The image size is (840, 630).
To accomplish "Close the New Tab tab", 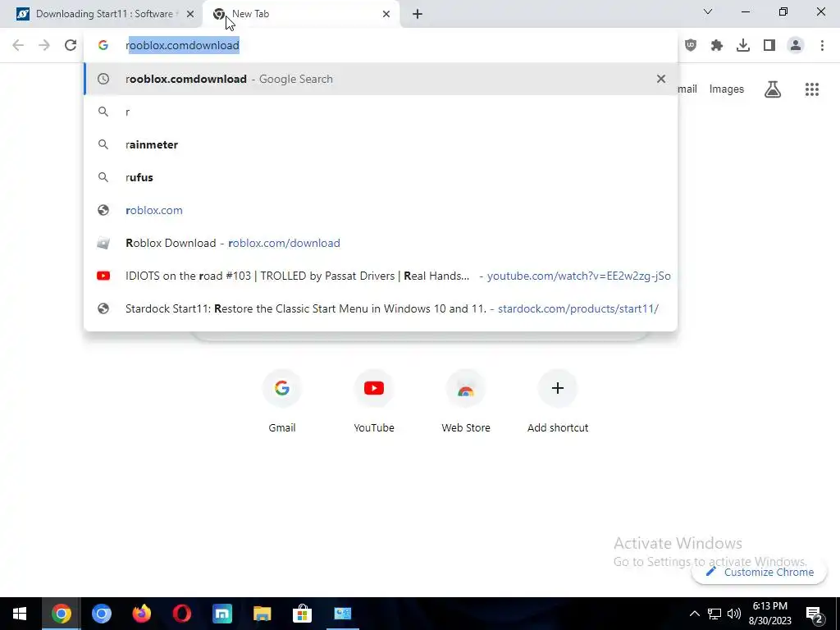I will coord(386,14).
